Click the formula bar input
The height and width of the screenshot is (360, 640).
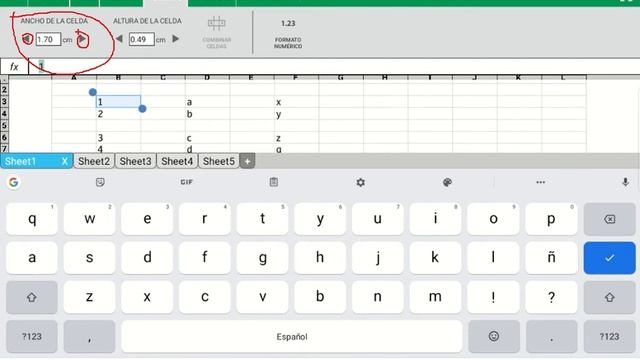click(x=334, y=66)
